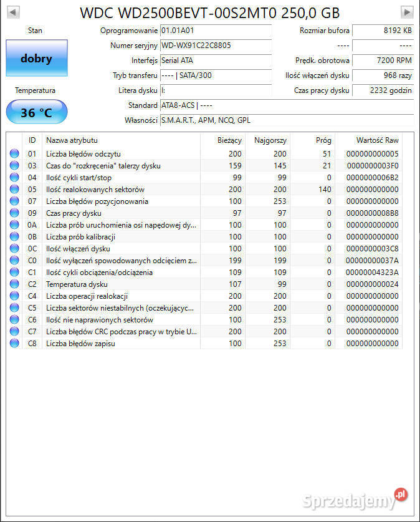Select row 'Liczba prób uruchomienia osi napędowej'
Viewport: 420px width, 522px height.
tap(204, 225)
